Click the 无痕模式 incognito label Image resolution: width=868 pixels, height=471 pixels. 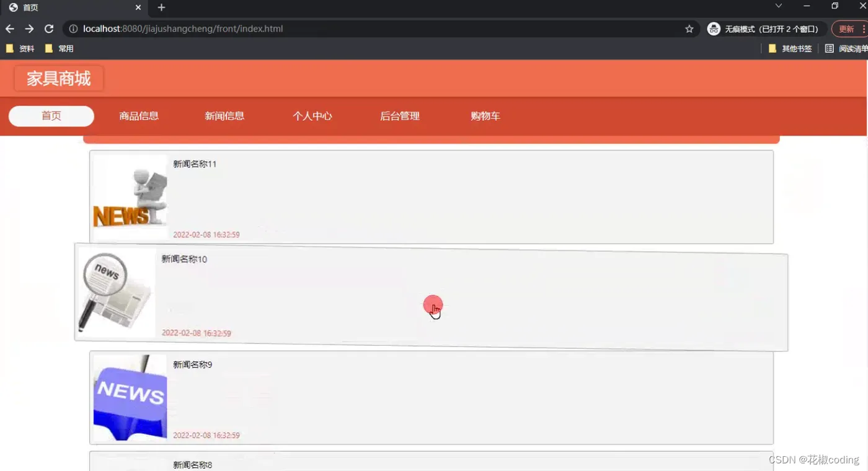[772, 29]
